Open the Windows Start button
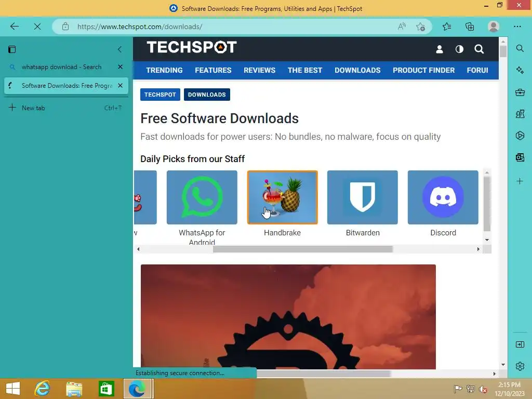Viewport: 532px width, 399px height. [x=13, y=389]
